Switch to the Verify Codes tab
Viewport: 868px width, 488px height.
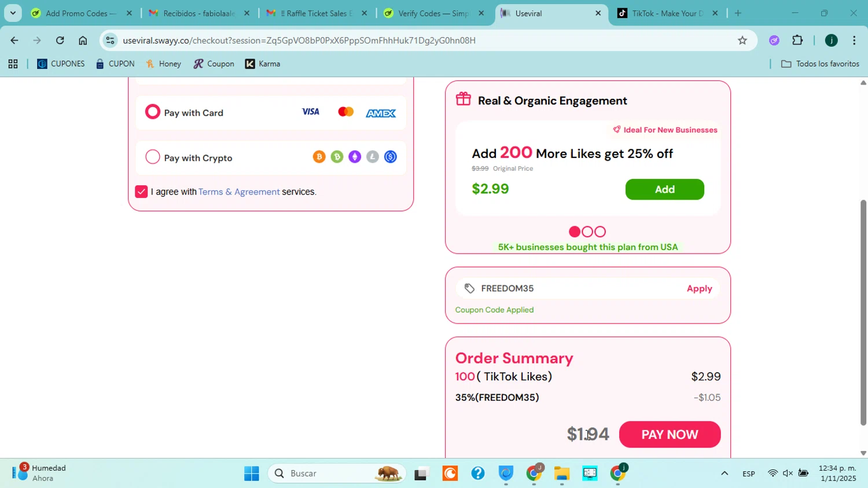coord(433,13)
